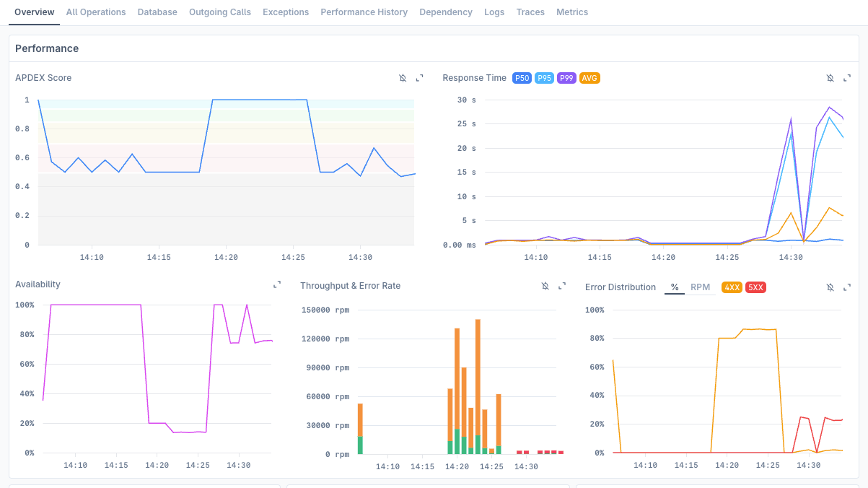Image resolution: width=868 pixels, height=488 pixels.
Task: Switch to the Database tab
Action: coord(157,12)
